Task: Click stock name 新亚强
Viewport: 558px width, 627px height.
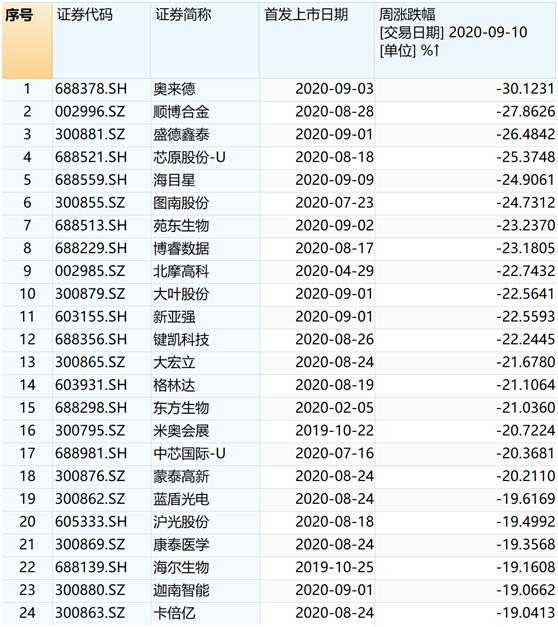Action: pyautogui.click(x=174, y=317)
